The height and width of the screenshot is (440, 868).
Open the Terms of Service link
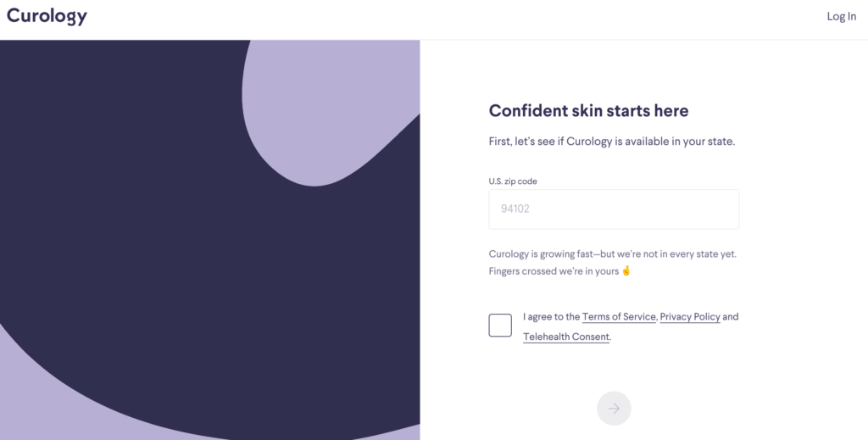pos(618,317)
